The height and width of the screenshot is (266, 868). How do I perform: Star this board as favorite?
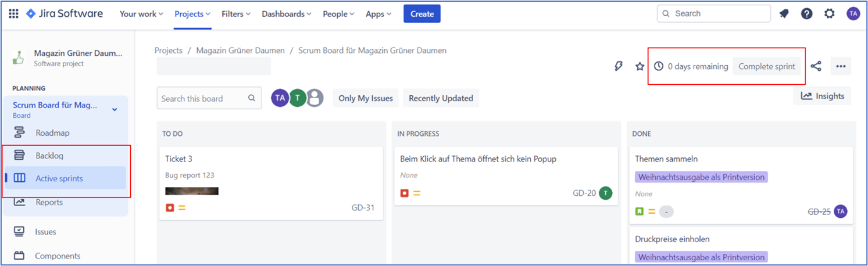(x=640, y=66)
